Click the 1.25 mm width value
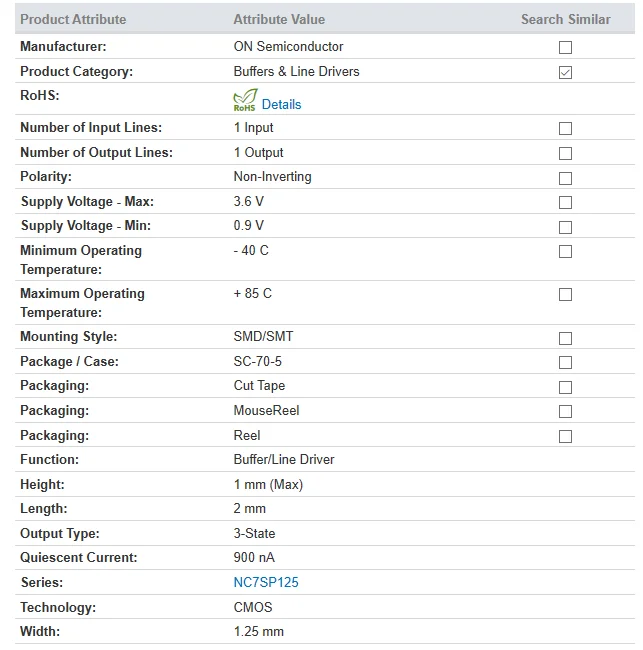 259,631
